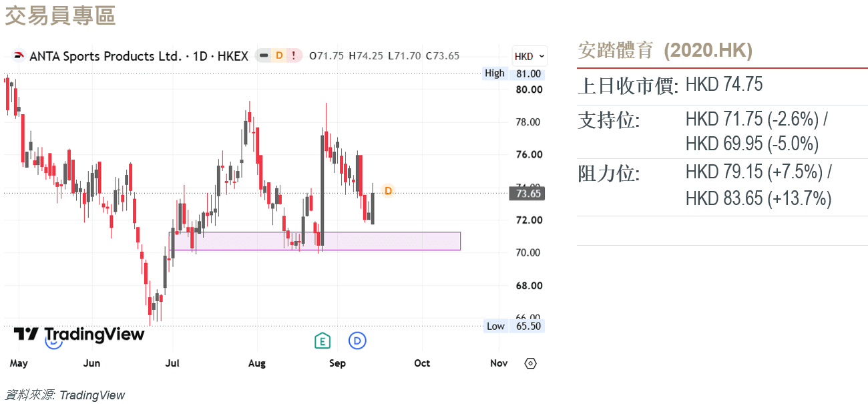Image resolution: width=868 pixels, height=404 pixels.
Task: Click the HKEX exchange label
Action: (x=231, y=56)
